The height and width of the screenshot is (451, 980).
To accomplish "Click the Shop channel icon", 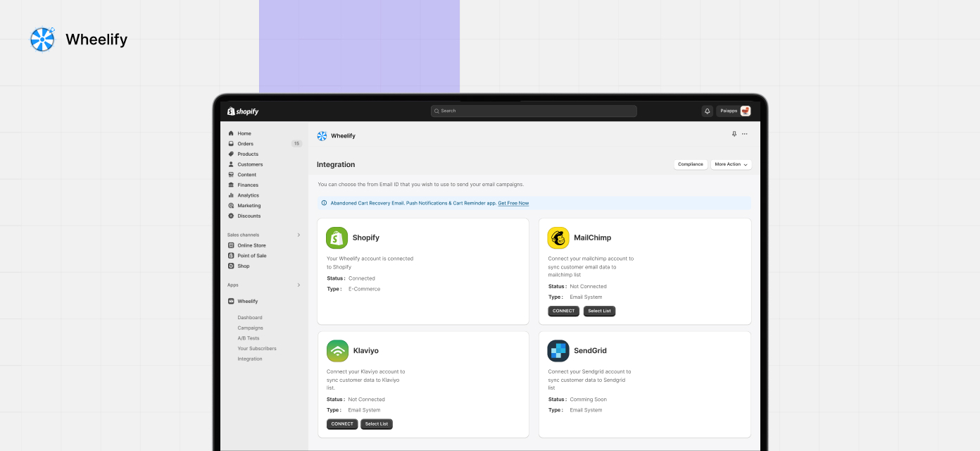I will pos(231,266).
